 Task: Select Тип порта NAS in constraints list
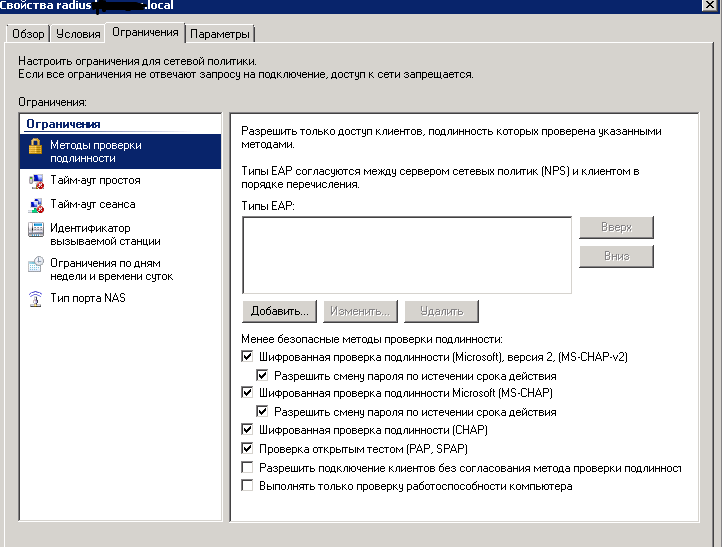[x=88, y=298]
